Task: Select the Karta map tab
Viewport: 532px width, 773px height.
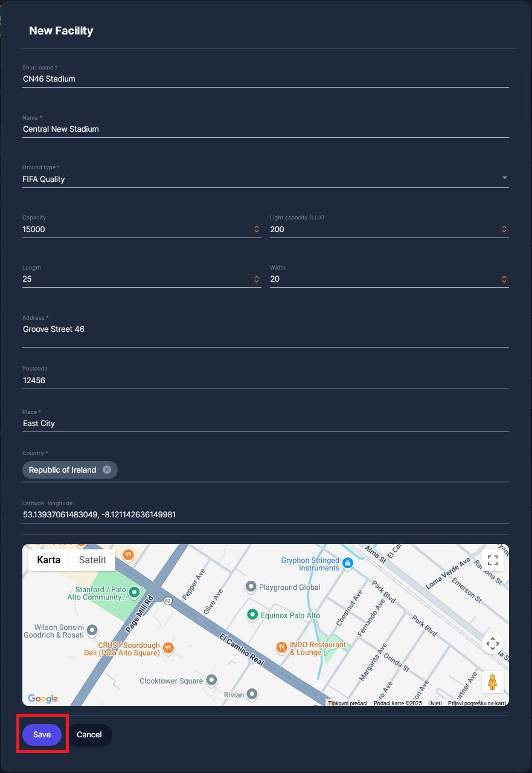Action: (49, 560)
